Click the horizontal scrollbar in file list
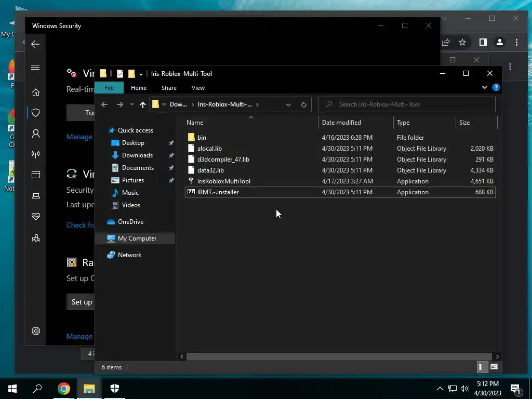Viewport: 532px width, 399px height. point(339,356)
